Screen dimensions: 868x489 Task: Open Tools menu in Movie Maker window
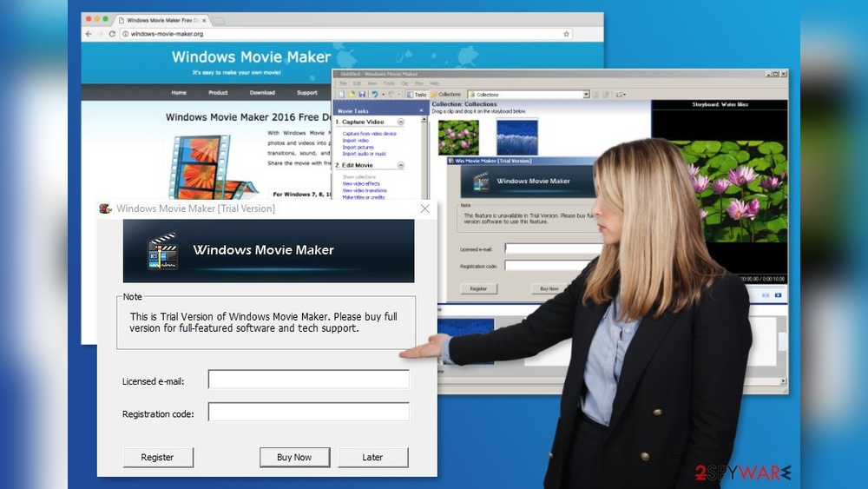[x=389, y=83]
